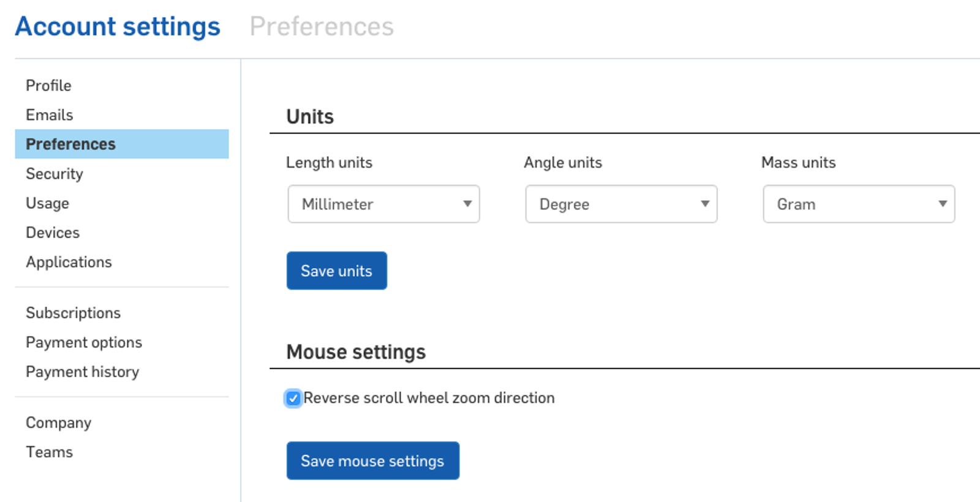
Task: Go to Subscriptions page
Action: pyautogui.click(x=73, y=313)
